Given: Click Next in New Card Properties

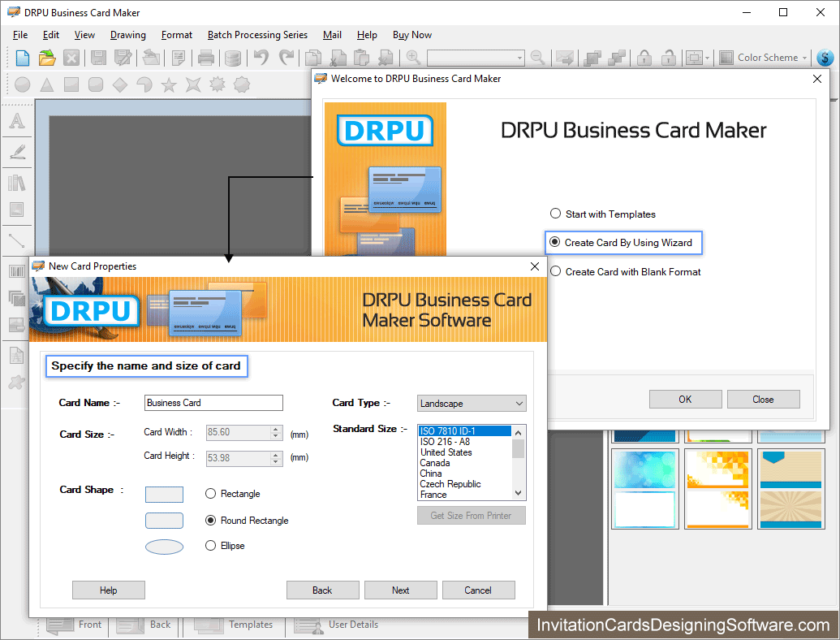Looking at the screenshot, I should [x=401, y=590].
